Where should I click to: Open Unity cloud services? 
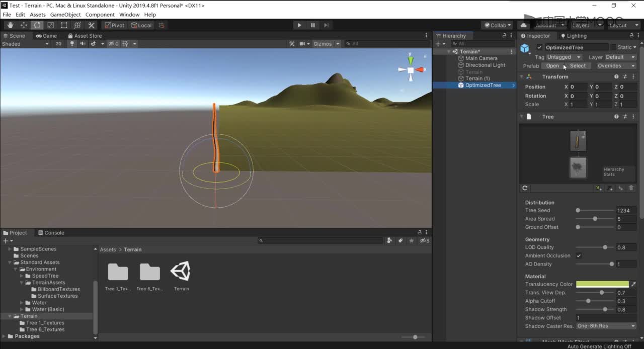coord(524,25)
